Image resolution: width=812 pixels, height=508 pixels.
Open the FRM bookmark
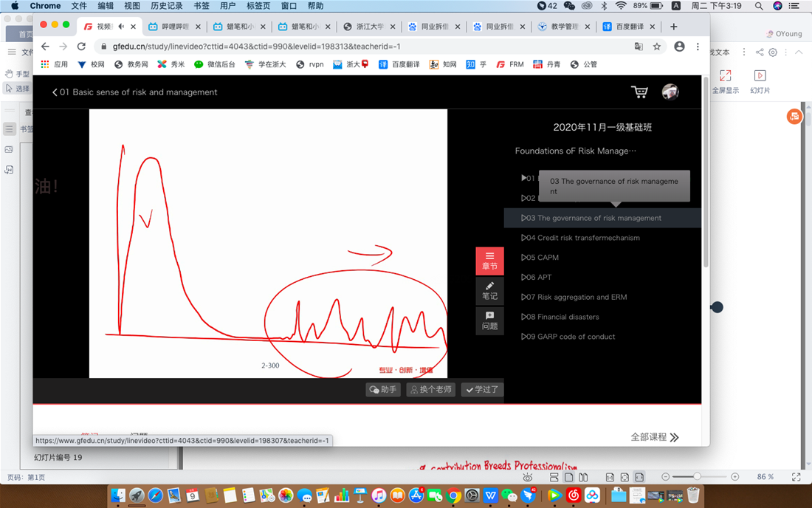[510, 64]
